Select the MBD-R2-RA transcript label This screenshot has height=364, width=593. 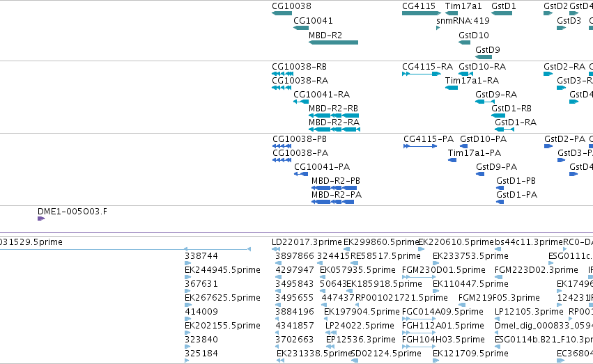[x=334, y=122]
